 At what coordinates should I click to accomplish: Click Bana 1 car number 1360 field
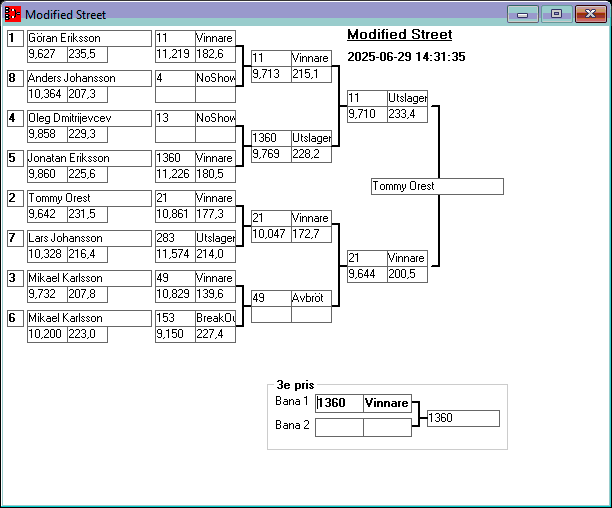[x=340, y=403]
